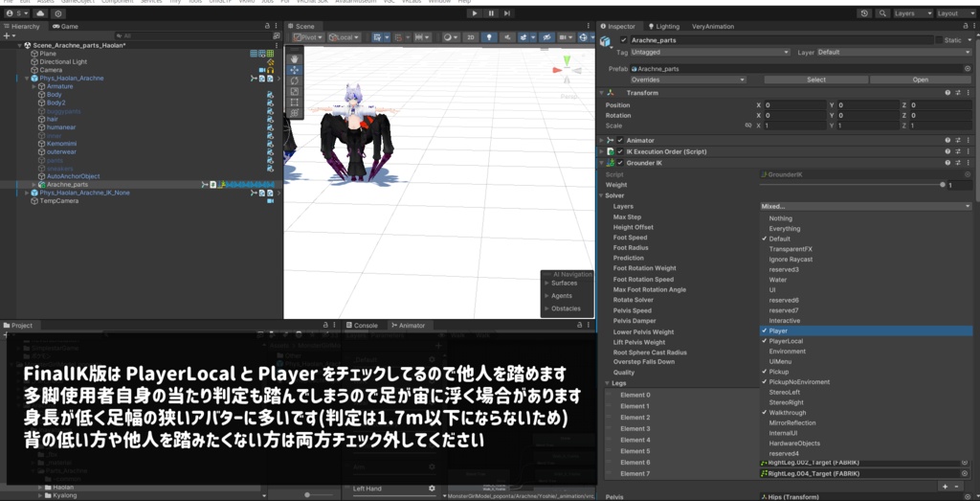Select the Transform tool in Scene overlay
Viewport: 980px width, 501px height.
pos(295,113)
